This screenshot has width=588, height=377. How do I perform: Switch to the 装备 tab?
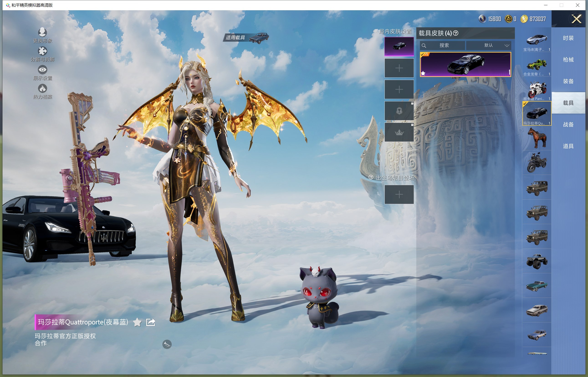tap(568, 81)
